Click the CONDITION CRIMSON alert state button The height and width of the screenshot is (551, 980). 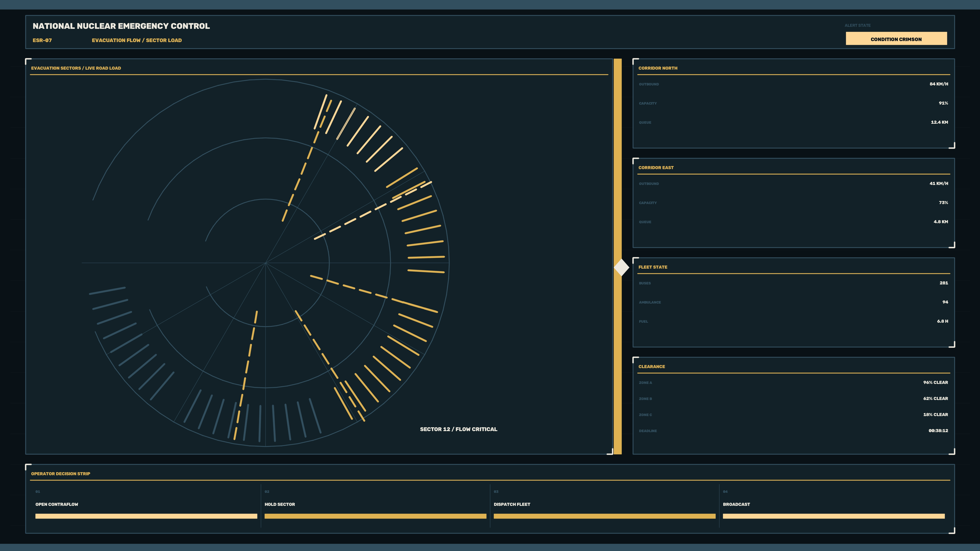[x=896, y=39]
